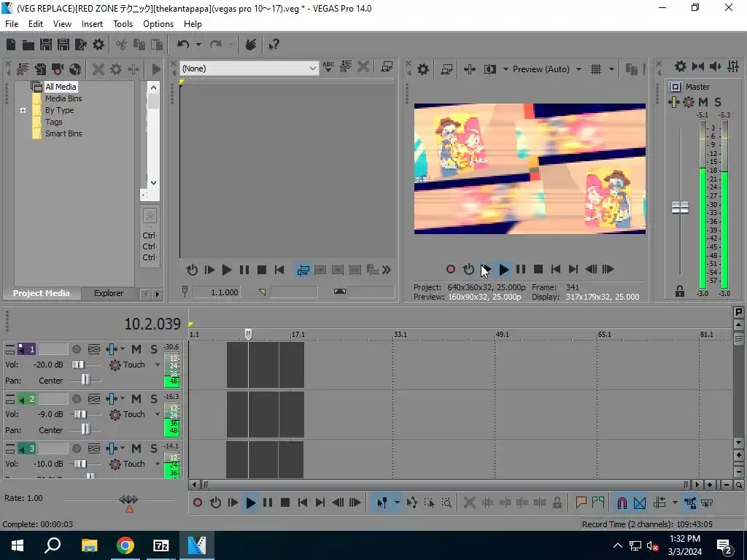Viewport: 747px width, 560px height.
Task: Open the File menu
Action: coord(12,24)
